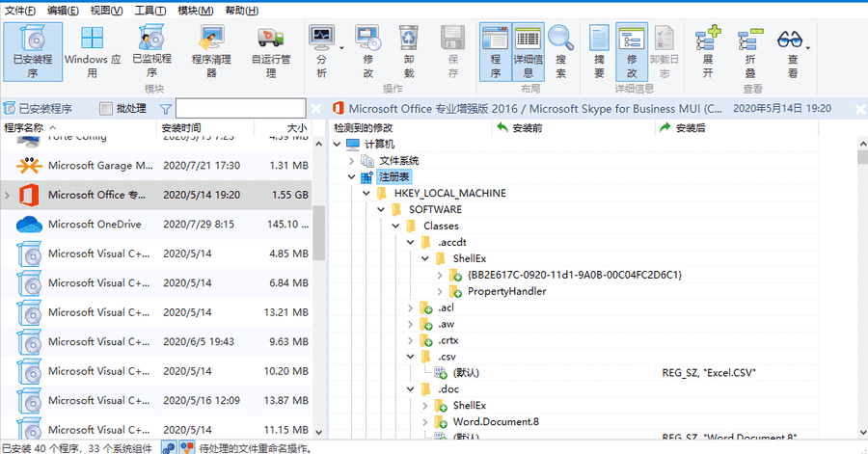Viewport: 868px width, 454px height.
Task: Expand the Microsoft Office row arrow
Action: [x=7, y=195]
